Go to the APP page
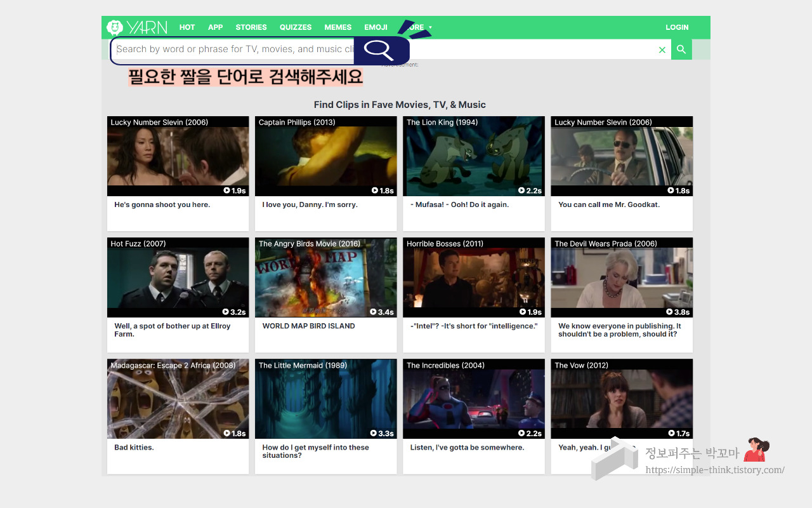812x508 pixels. [x=216, y=27]
